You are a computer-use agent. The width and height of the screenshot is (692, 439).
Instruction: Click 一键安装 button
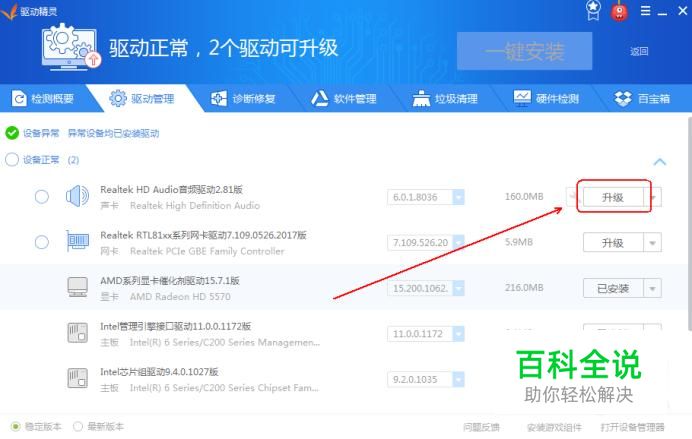click(x=524, y=51)
